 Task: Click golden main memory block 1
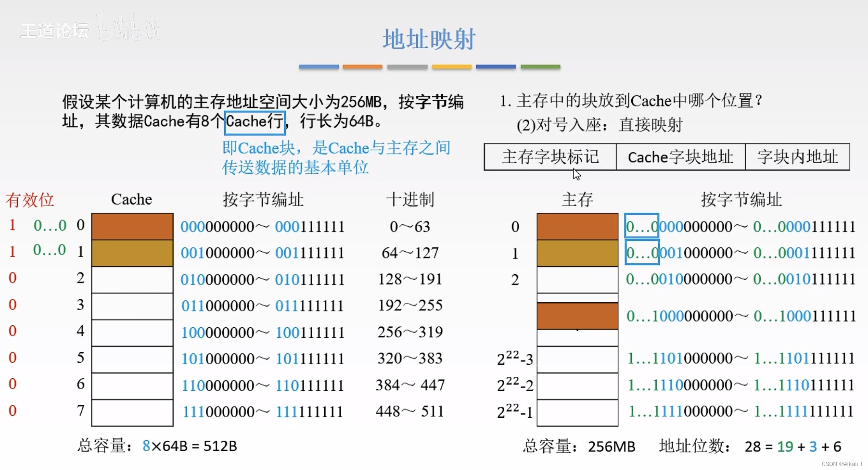click(577, 253)
